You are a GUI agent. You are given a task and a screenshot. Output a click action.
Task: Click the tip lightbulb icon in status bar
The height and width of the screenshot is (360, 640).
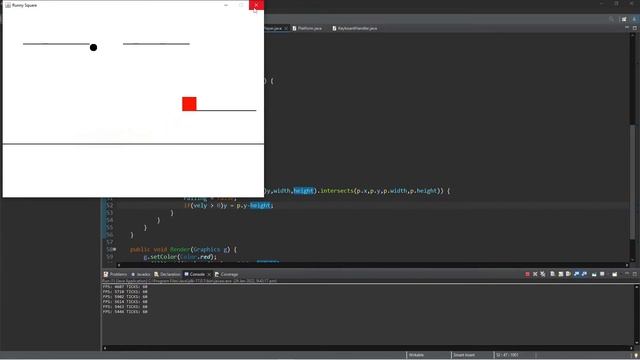(x=636, y=356)
